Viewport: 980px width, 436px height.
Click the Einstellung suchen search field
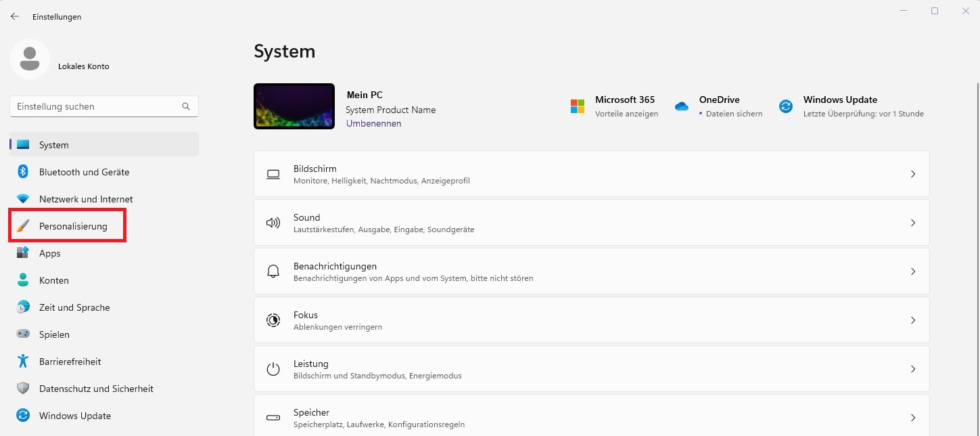[103, 106]
